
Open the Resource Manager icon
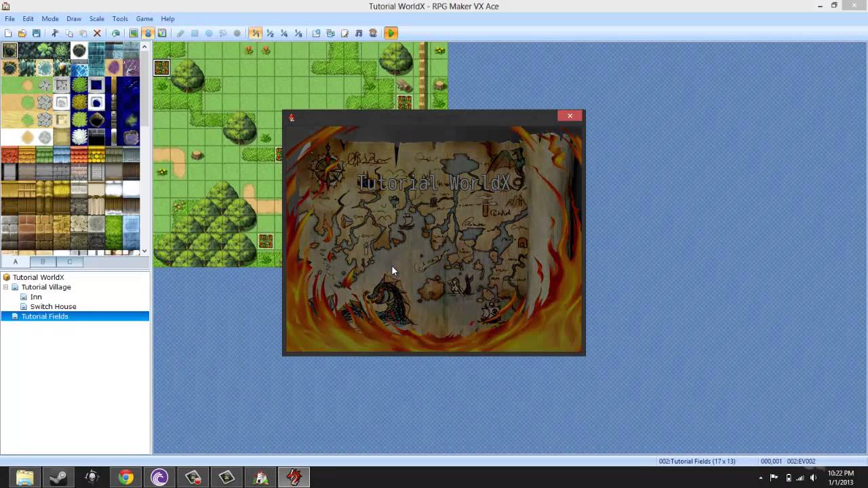[x=330, y=33]
